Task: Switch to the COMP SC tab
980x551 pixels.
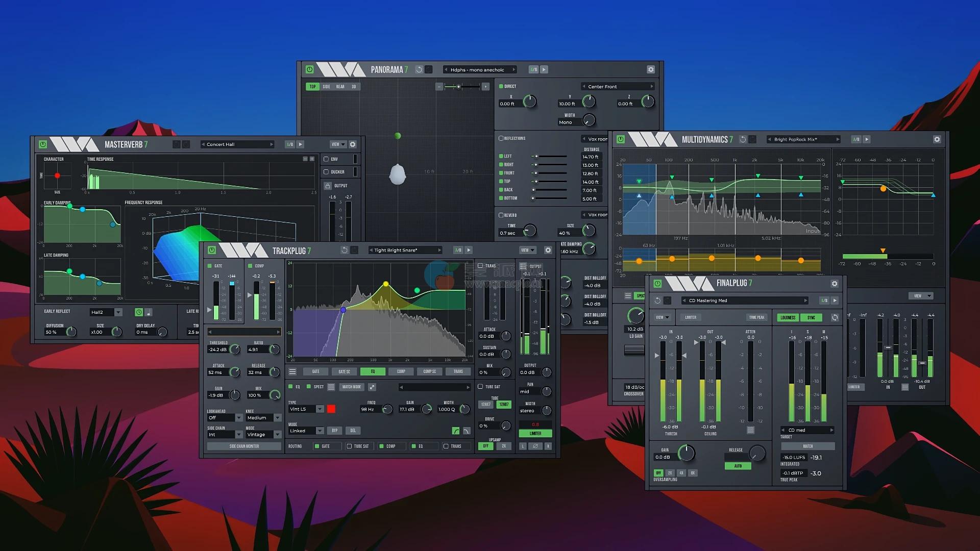Action: (x=429, y=371)
